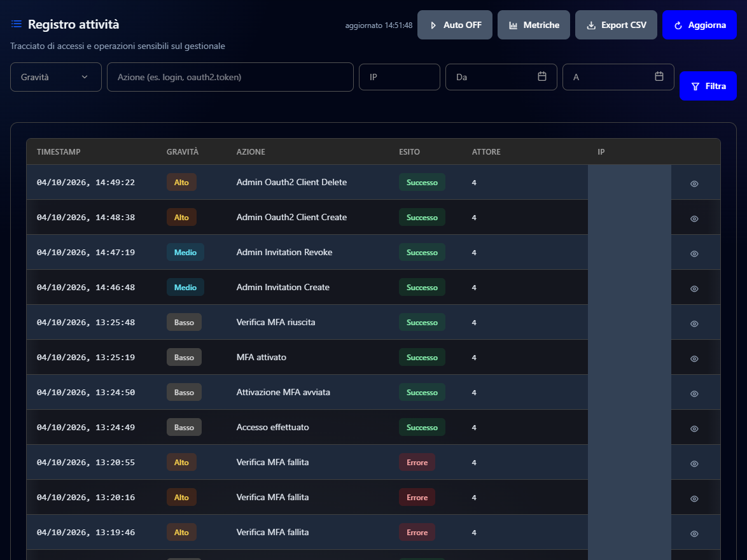Open eye icon for 13:20:55 MFA fallita
This screenshot has height=560, width=747.
coord(695,464)
